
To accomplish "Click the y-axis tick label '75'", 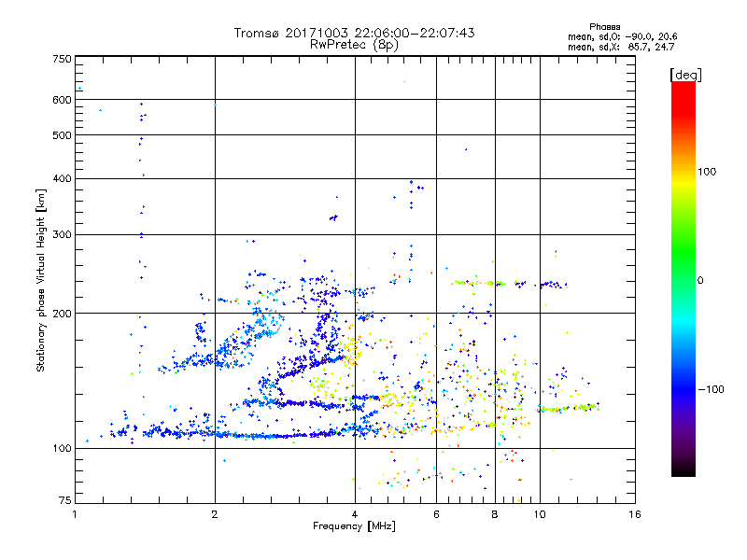I will click(65, 500).
